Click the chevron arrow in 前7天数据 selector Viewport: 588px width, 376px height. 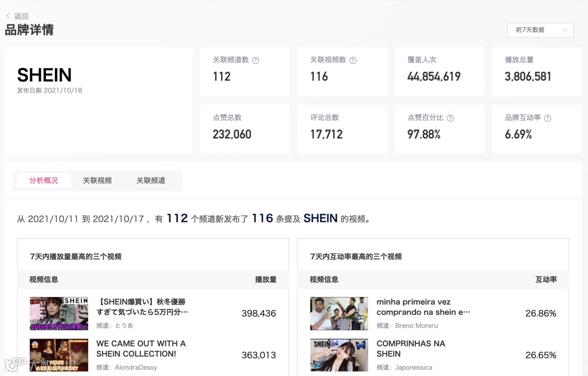tap(565, 30)
